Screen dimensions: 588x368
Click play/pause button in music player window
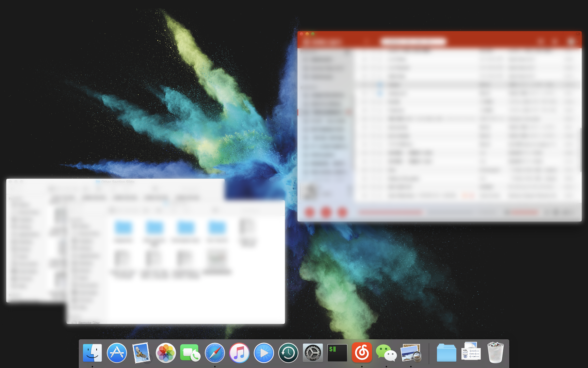[x=326, y=212]
